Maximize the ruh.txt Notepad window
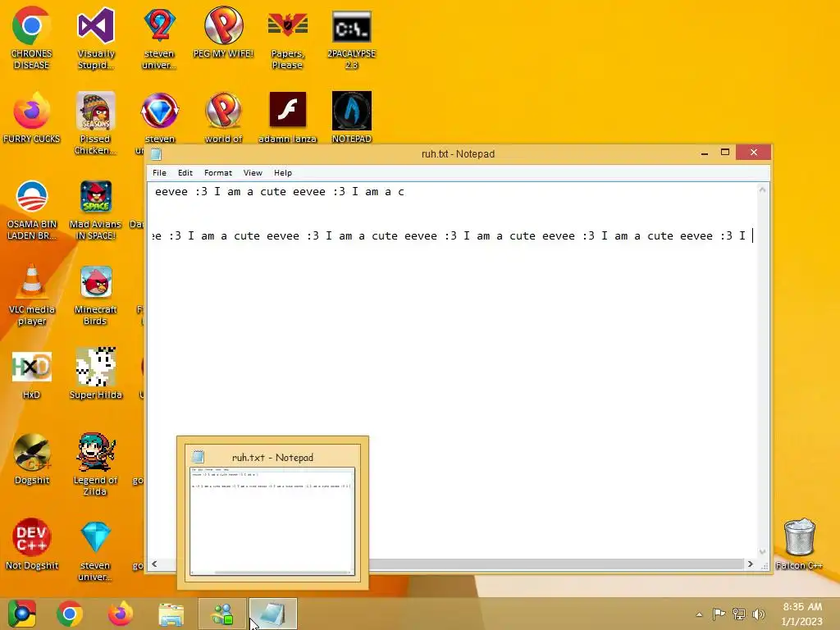Image resolution: width=840 pixels, height=630 pixels. click(725, 153)
